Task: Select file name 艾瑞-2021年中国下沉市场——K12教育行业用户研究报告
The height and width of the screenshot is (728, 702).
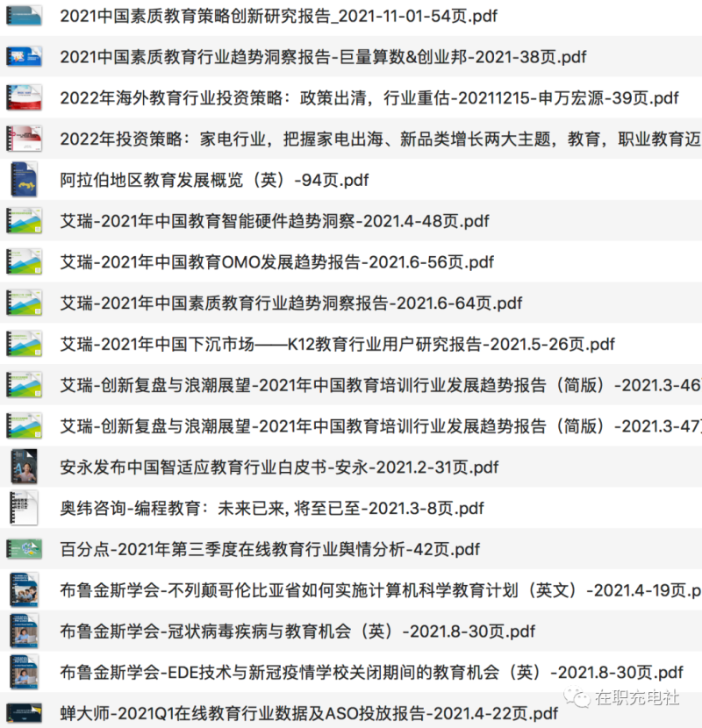Action: click(337, 344)
